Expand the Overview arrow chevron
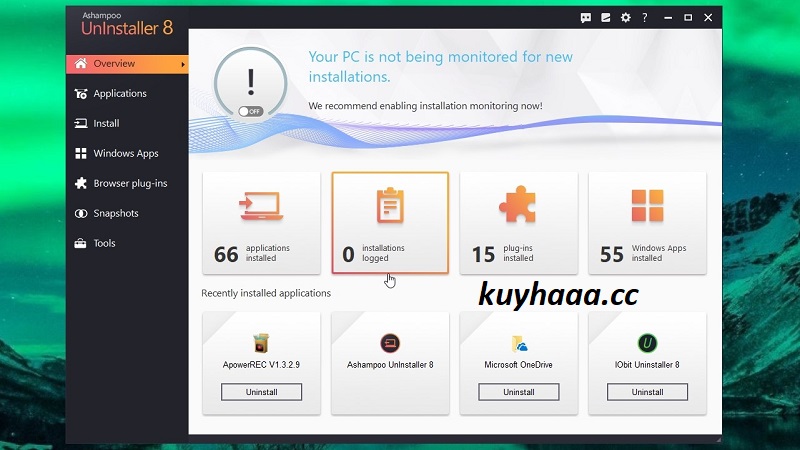Viewport: 800px width, 450px height. tap(183, 64)
